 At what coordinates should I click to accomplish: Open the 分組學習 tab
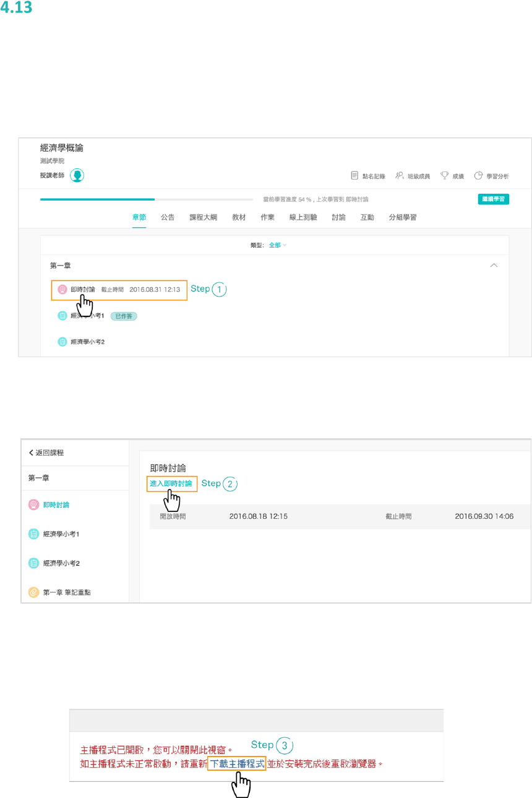click(402, 217)
